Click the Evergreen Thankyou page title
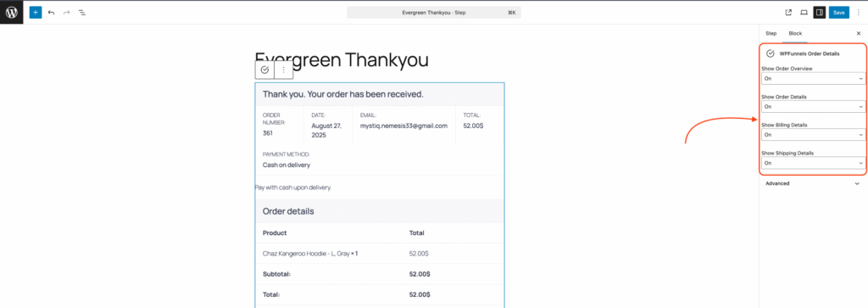868x308 pixels. (342, 60)
